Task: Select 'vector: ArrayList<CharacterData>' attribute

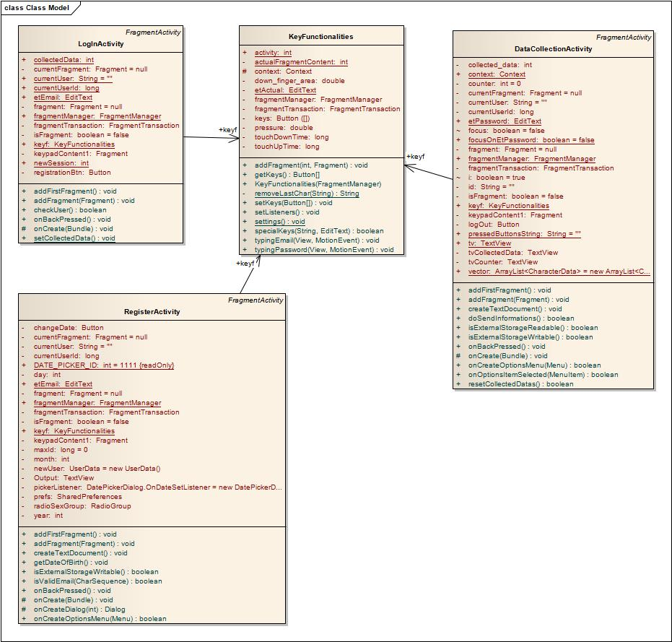Action: click(559, 272)
